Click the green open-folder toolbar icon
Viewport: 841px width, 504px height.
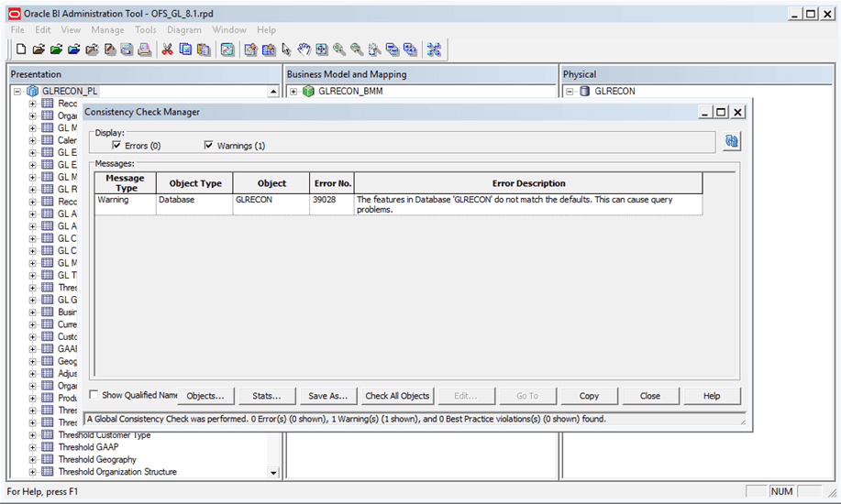click(x=56, y=49)
